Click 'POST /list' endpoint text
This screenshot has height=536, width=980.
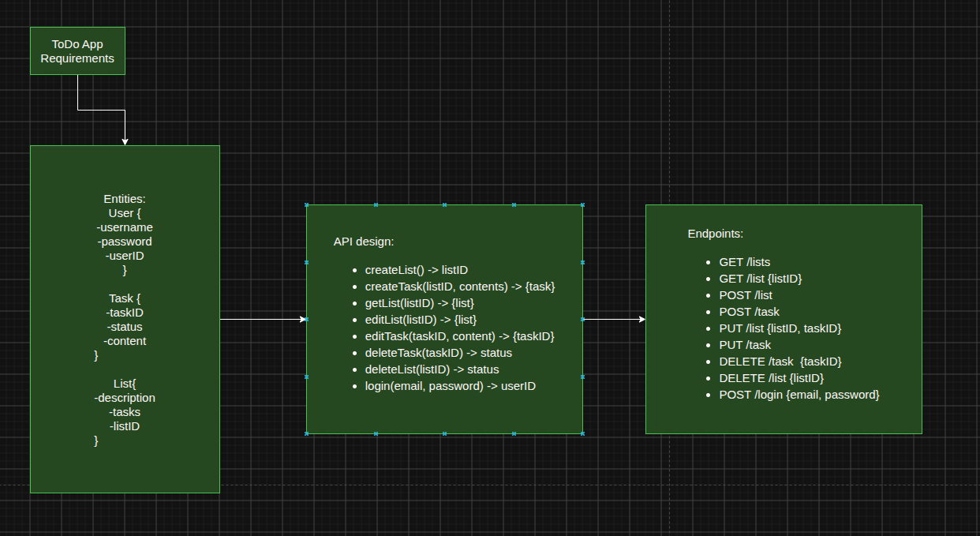point(746,295)
